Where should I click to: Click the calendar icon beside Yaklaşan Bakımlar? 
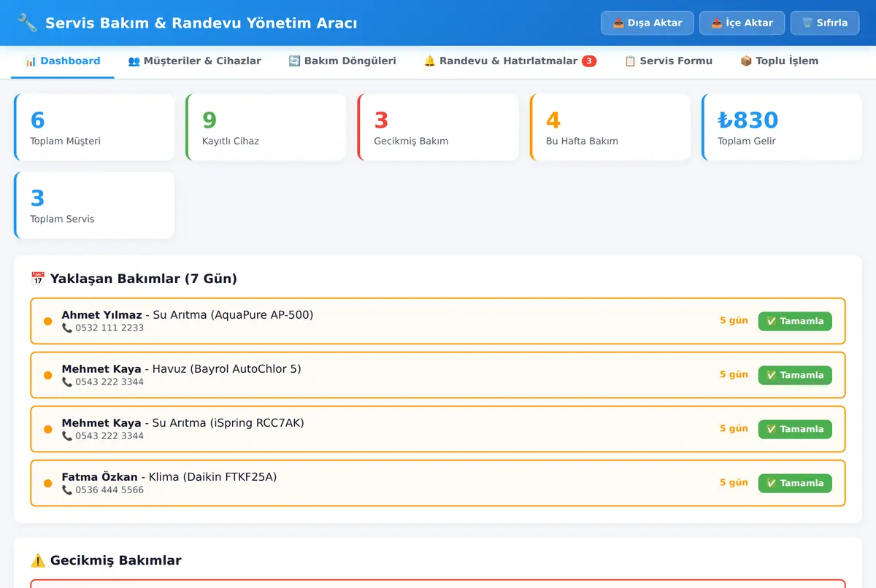click(38, 279)
